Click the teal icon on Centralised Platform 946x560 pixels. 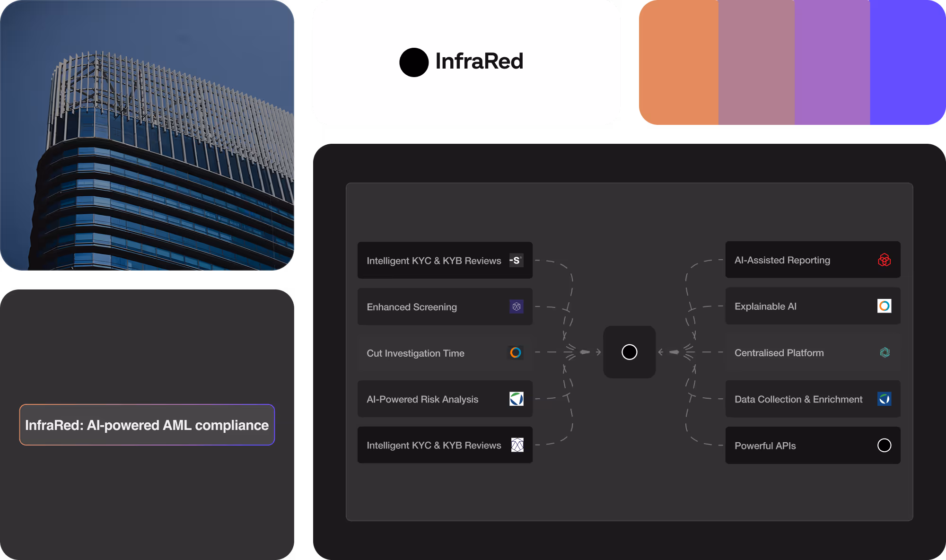[885, 352]
